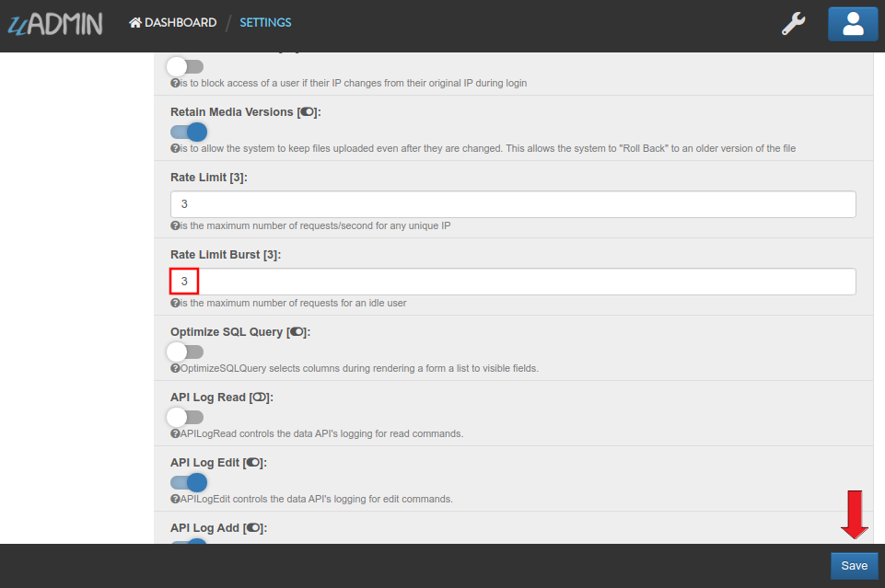The height and width of the screenshot is (588, 885).
Task: Click the Dashboard home icon
Action: [x=134, y=23]
